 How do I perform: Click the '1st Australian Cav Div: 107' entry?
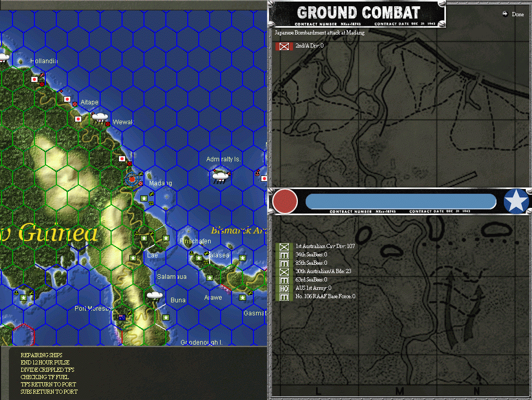tap(325, 246)
